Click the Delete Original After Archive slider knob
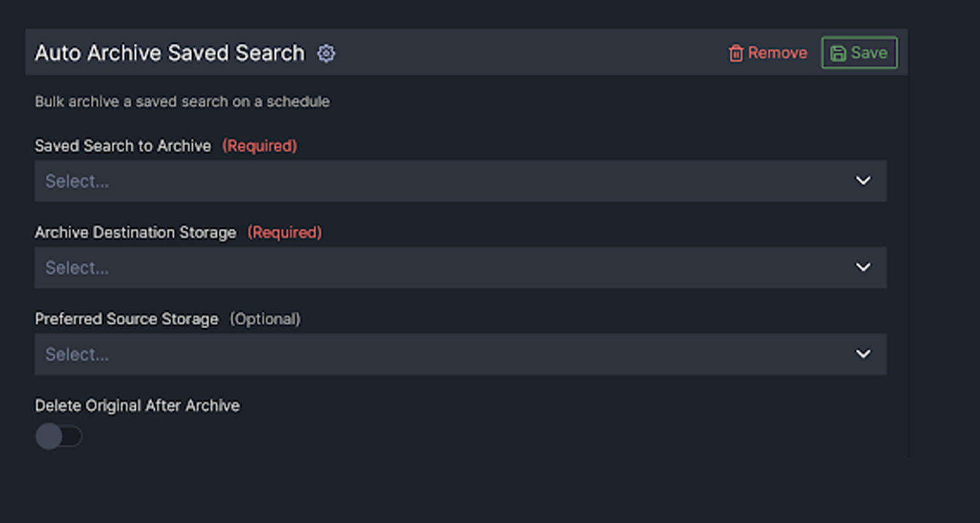Viewport: 980px width, 523px height. coord(49,436)
